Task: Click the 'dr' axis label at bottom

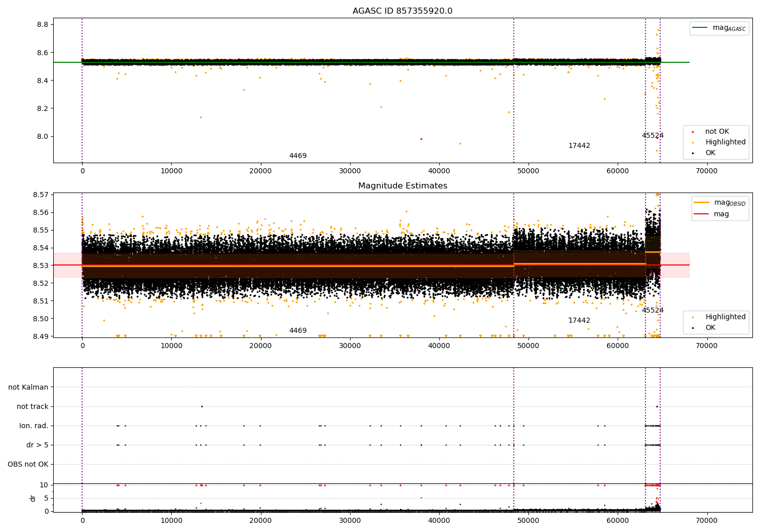Action: pos(33,498)
